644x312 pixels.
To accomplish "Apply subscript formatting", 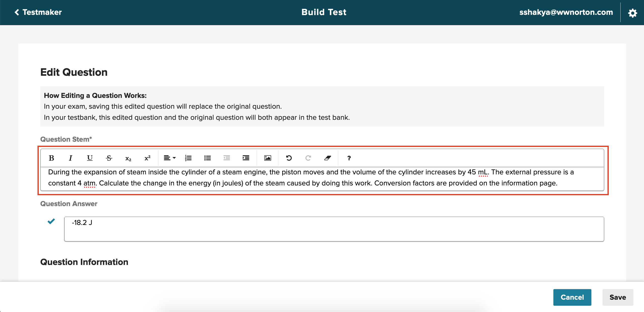I will (x=128, y=158).
